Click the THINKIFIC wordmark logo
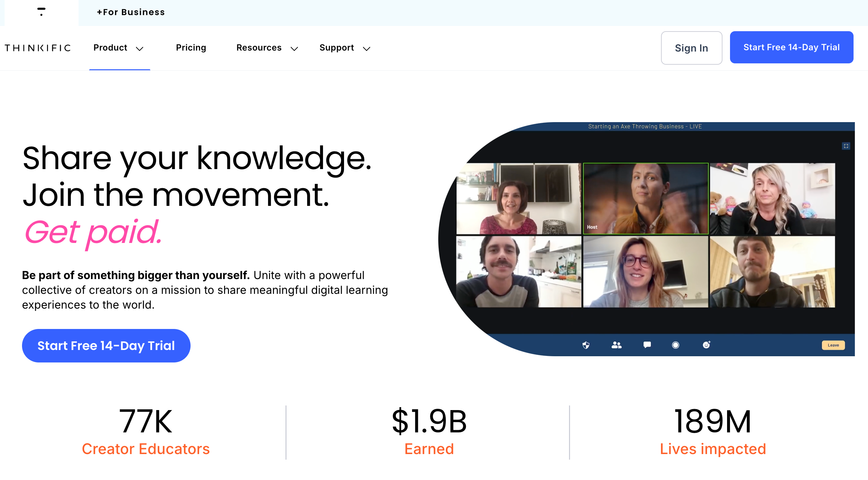Image resolution: width=868 pixels, height=480 pixels. pyautogui.click(x=37, y=48)
